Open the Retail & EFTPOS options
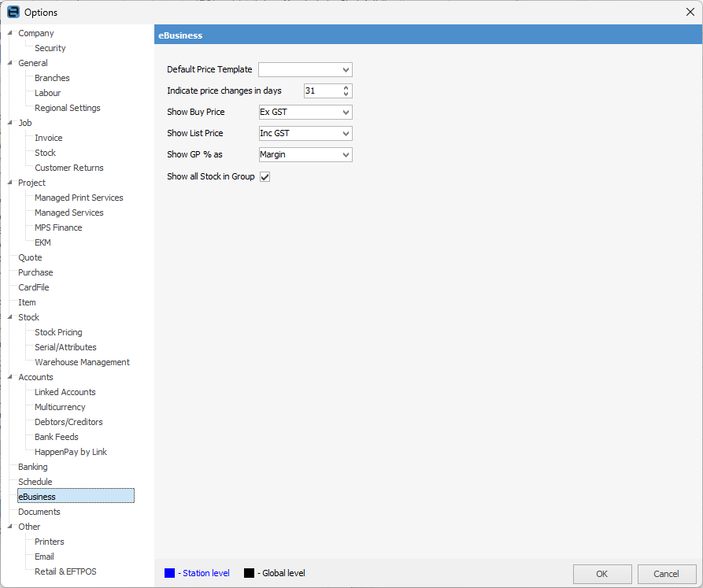The width and height of the screenshot is (703, 588). pyautogui.click(x=65, y=571)
